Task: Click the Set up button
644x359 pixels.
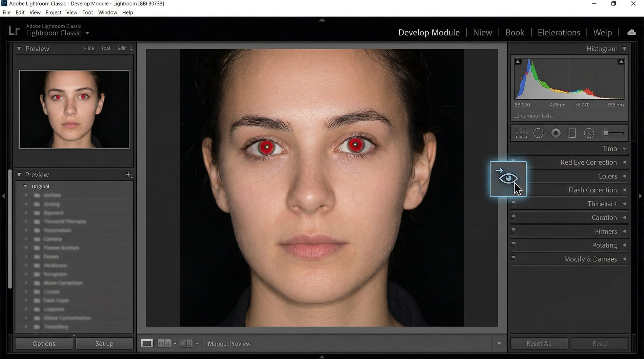Action: point(104,344)
